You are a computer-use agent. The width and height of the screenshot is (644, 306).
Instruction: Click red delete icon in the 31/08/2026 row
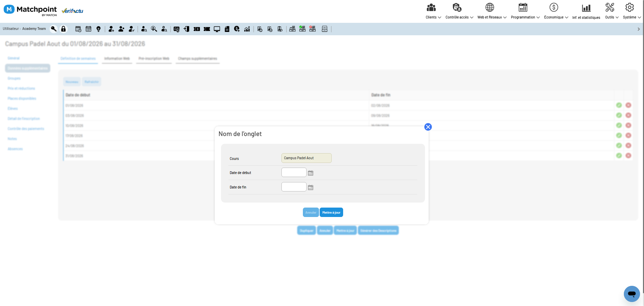pos(628,156)
